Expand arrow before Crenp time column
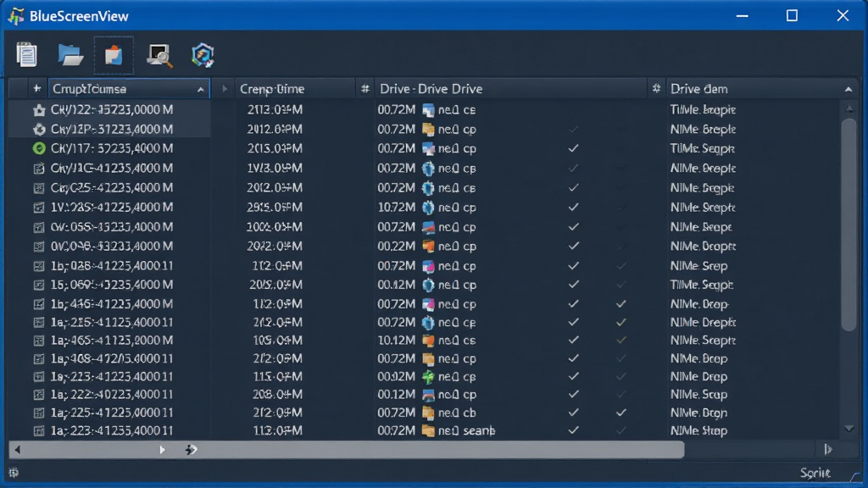The height and width of the screenshot is (488, 868). coord(224,88)
